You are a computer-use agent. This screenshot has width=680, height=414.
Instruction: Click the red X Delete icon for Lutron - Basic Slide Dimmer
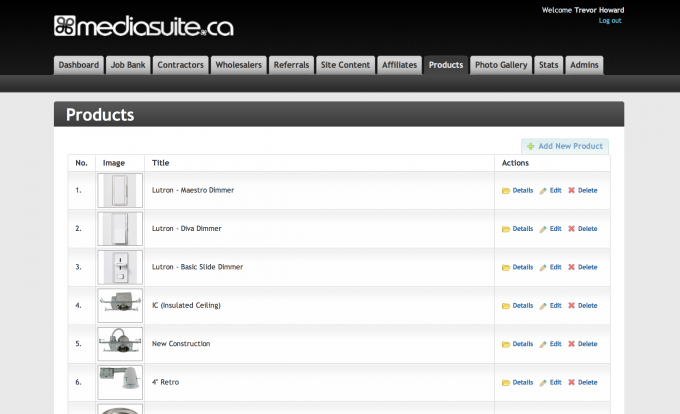[x=572, y=267]
